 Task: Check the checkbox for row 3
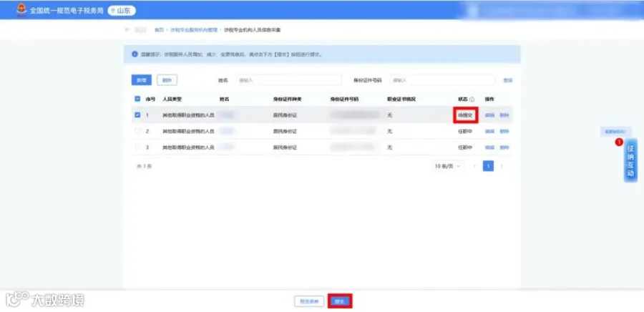[137, 147]
